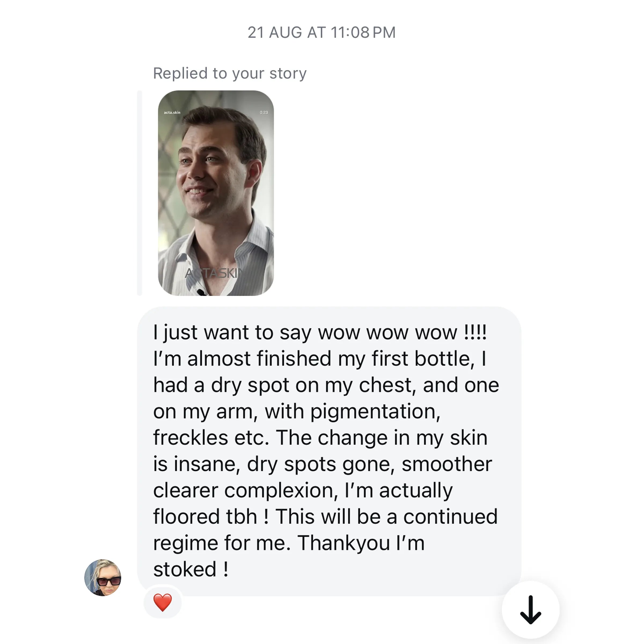Tap the scroll-to-bottom down arrow button

(x=530, y=610)
